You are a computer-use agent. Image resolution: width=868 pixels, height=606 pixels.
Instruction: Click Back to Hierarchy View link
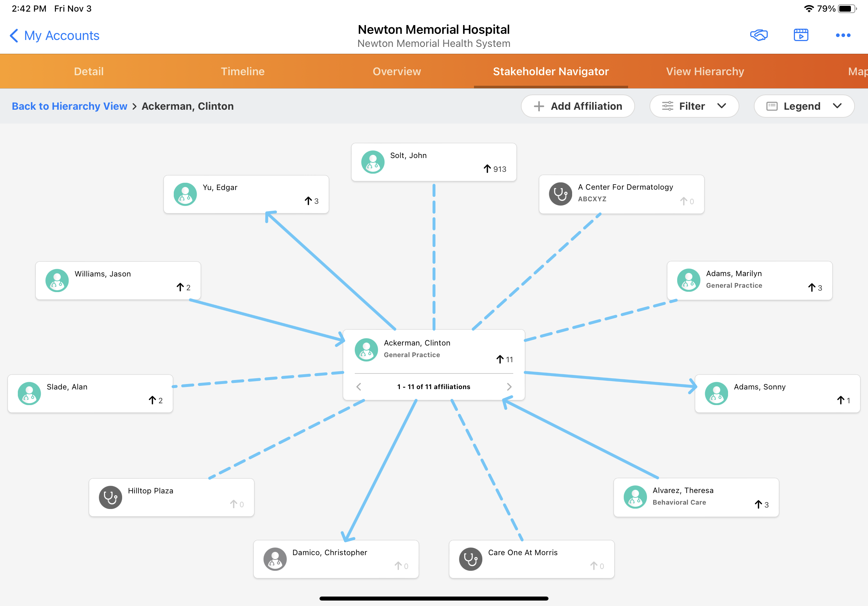[x=69, y=106]
